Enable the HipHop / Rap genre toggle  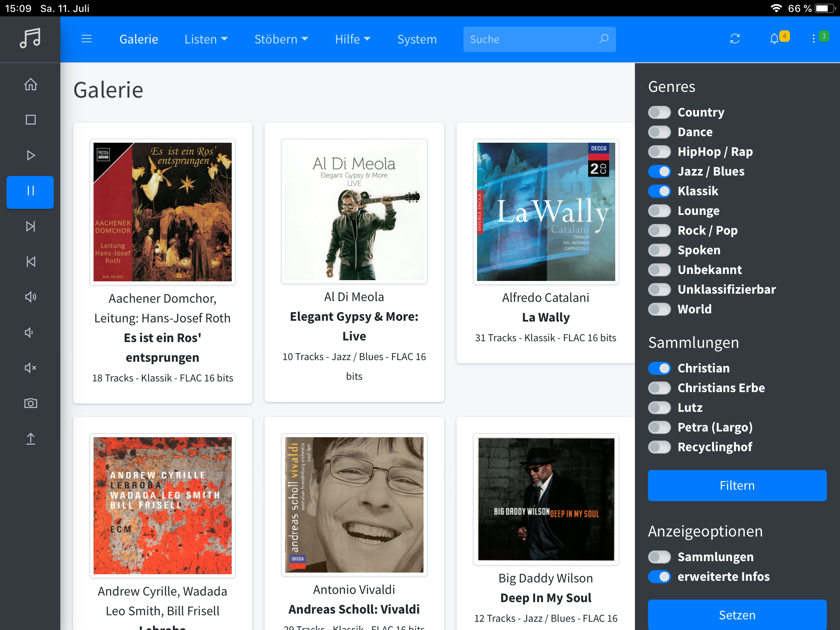660,152
